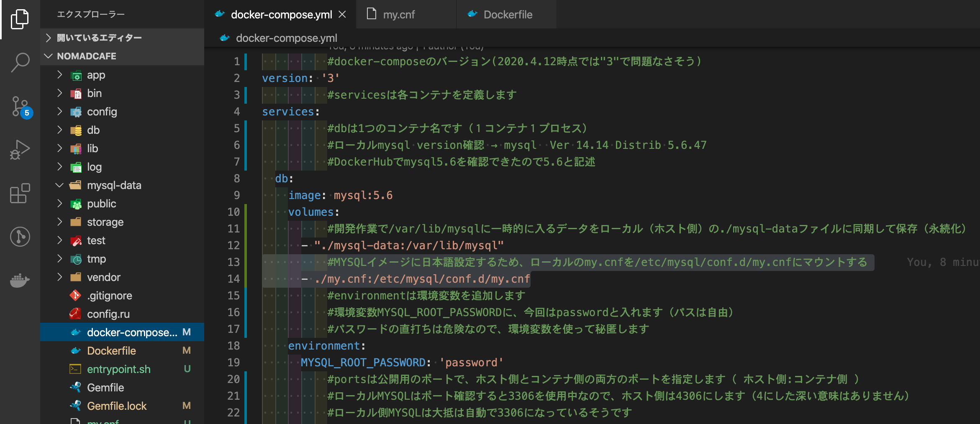Image resolution: width=980 pixels, height=424 pixels.
Task: Click the test folder icon
Action: [x=76, y=241]
